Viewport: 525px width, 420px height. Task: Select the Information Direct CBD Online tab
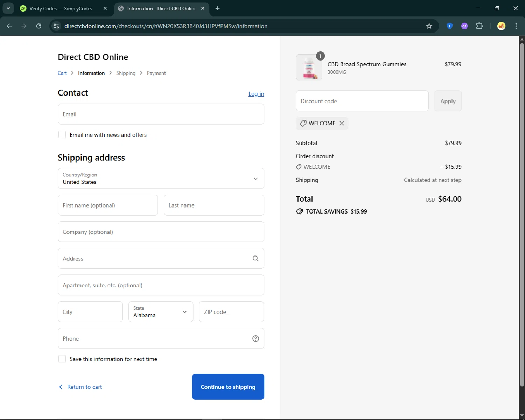coord(162,8)
